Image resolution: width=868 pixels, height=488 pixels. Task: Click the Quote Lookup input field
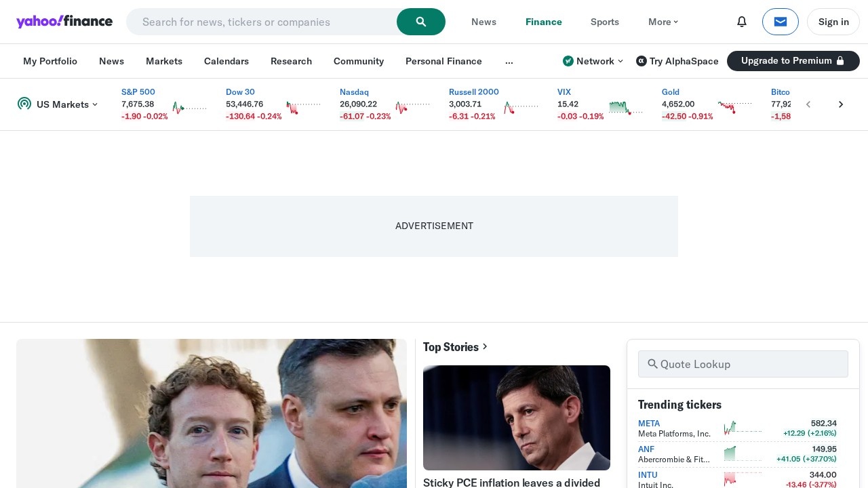click(743, 364)
